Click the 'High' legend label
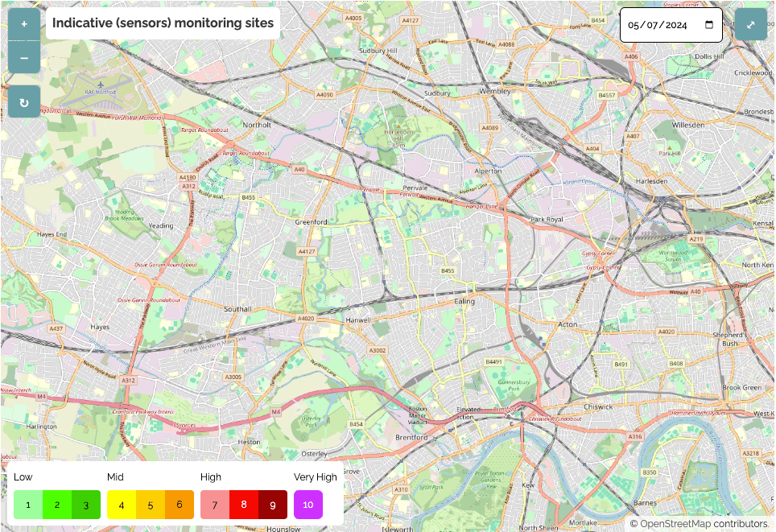This screenshot has height=532, width=776. click(211, 477)
